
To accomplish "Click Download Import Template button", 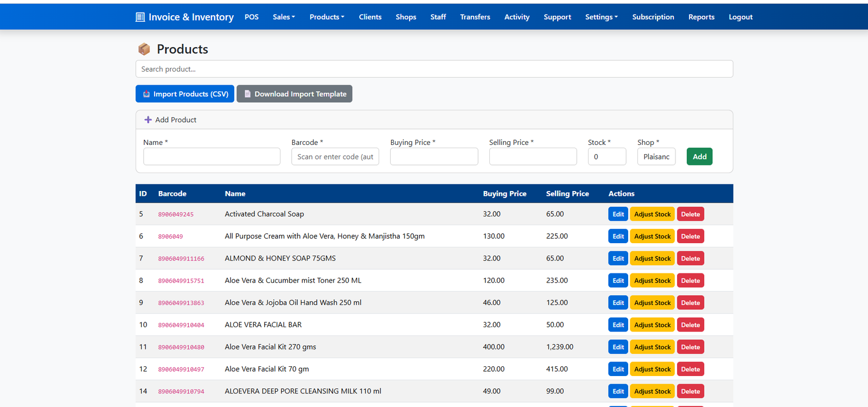I will click(x=295, y=94).
